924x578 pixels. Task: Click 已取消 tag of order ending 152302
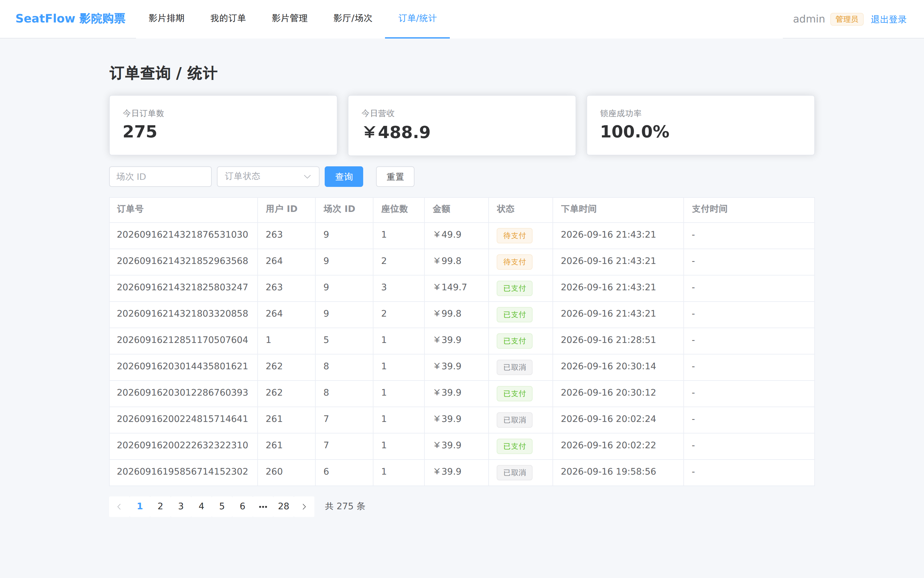514,473
